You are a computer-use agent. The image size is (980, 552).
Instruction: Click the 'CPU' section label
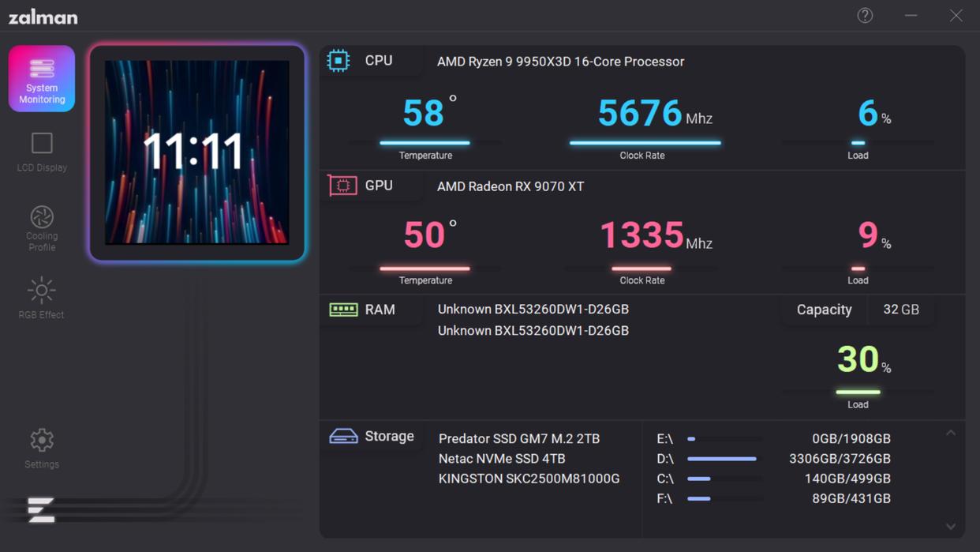pyautogui.click(x=379, y=61)
